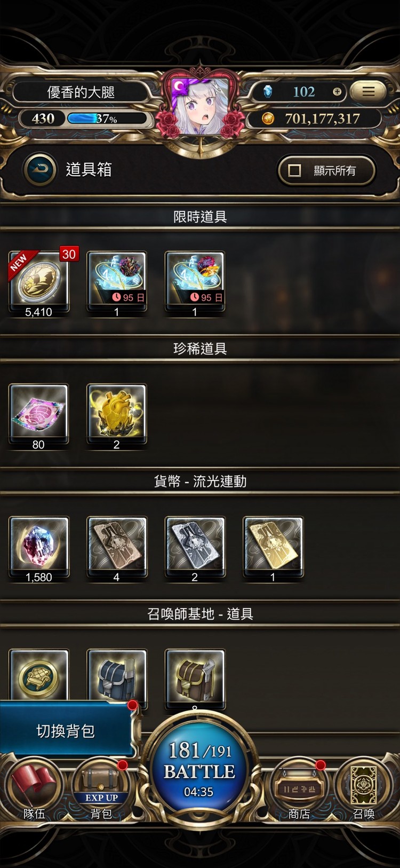The width and height of the screenshot is (400, 868).
Task: Start battle with the BATTLE orb
Action: tap(199, 768)
